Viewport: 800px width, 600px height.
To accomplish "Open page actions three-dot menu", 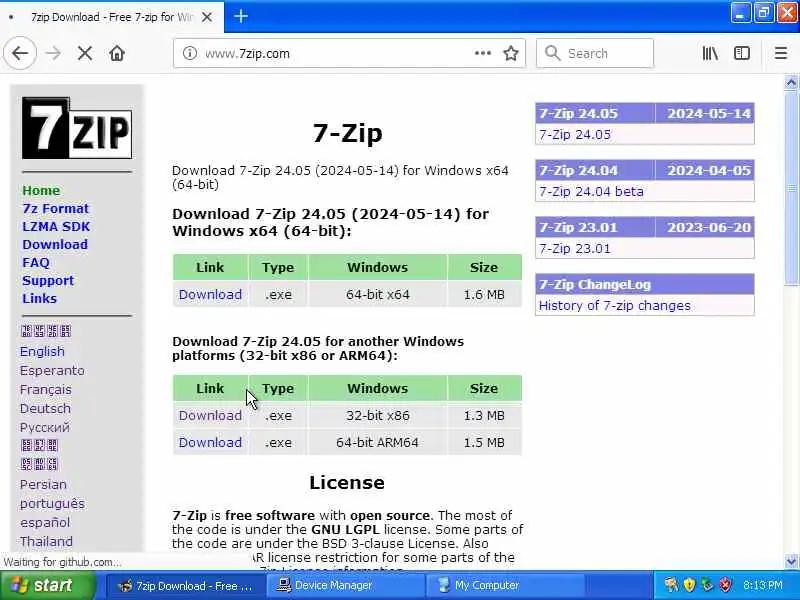I will pos(483,53).
